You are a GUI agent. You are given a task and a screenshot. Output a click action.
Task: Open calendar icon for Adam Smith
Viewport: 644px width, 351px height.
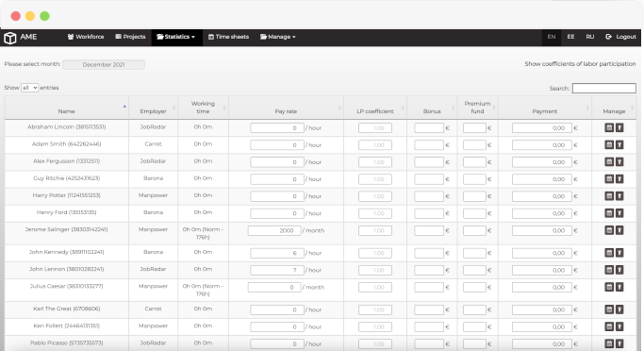[x=609, y=144]
